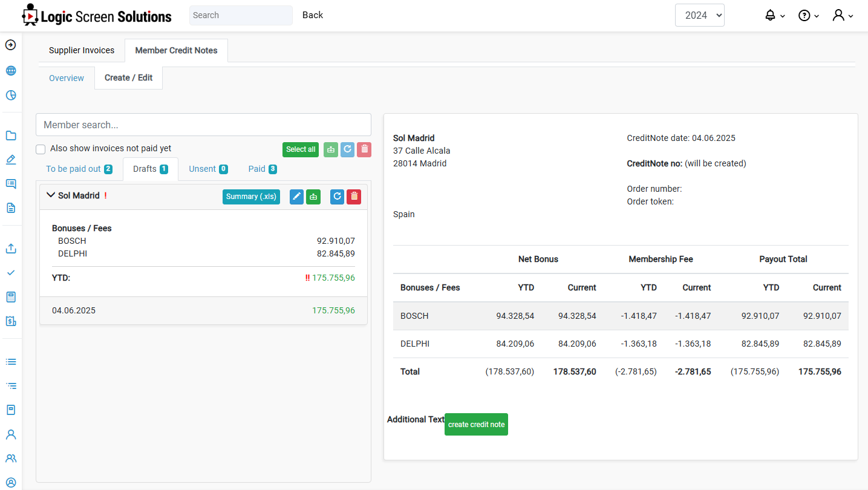
Task: Open the circled user icon in the sidebar
Action: coord(10,483)
